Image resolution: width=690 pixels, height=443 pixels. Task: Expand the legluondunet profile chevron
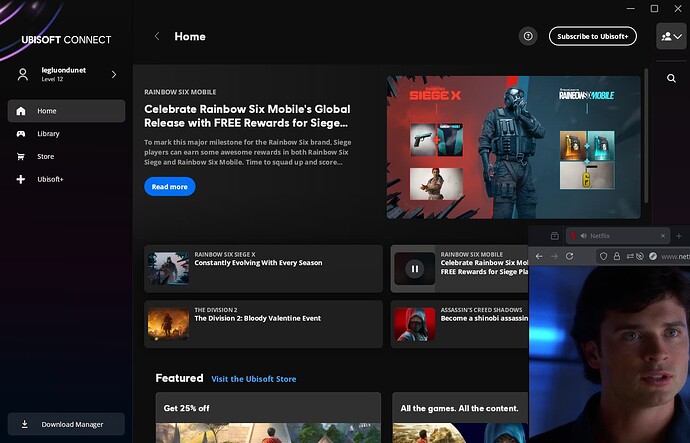point(113,74)
